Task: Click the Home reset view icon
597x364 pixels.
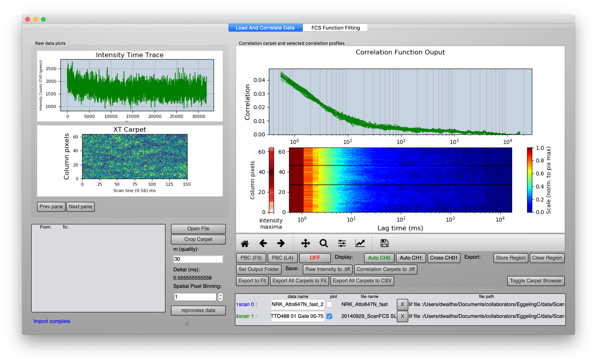Action: pyautogui.click(x=245, y=243)
